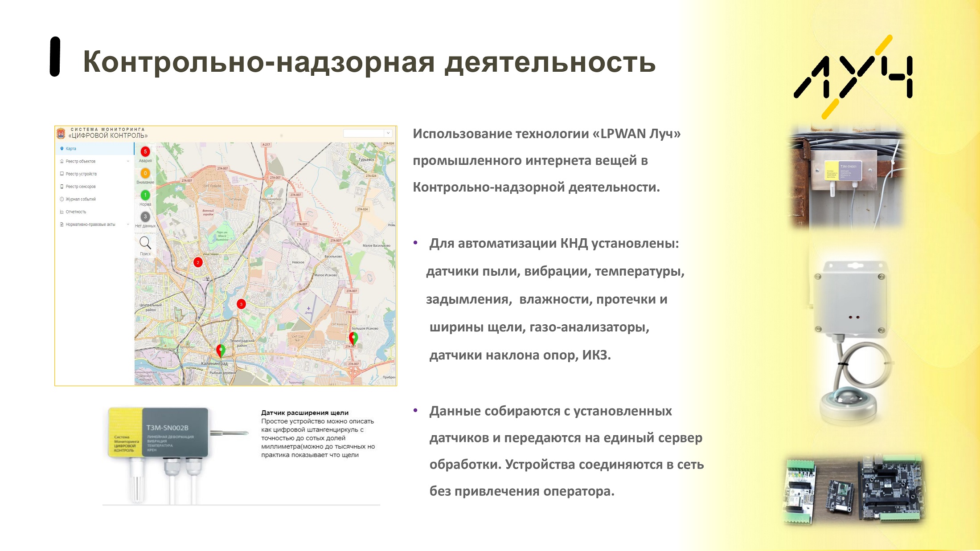
Task: Open the Карта menu item
Action: 94,149
